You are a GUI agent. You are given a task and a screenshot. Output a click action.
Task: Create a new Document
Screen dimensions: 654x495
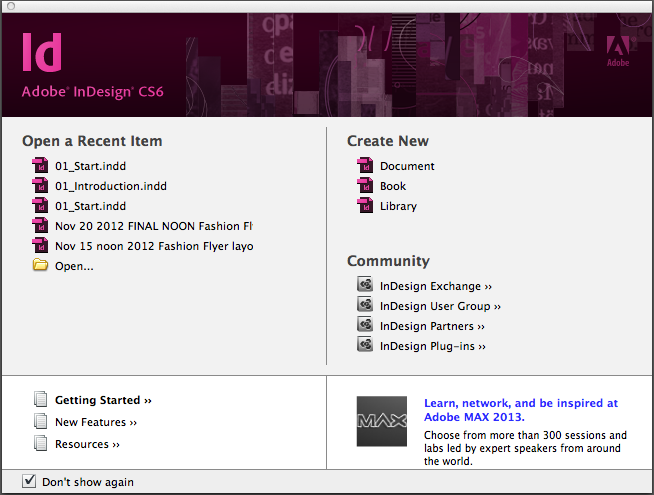[x=407, y=166]
